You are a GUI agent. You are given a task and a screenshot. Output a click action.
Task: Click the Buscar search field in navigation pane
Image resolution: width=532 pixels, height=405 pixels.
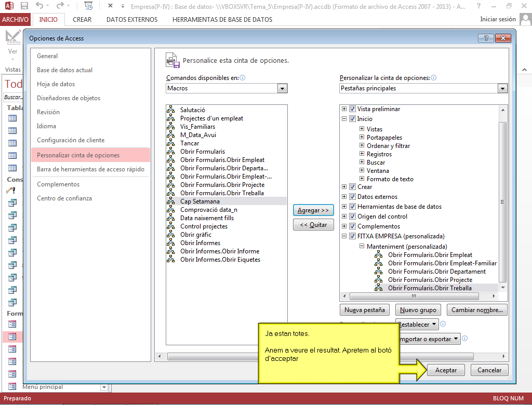(x=13, y=97)
